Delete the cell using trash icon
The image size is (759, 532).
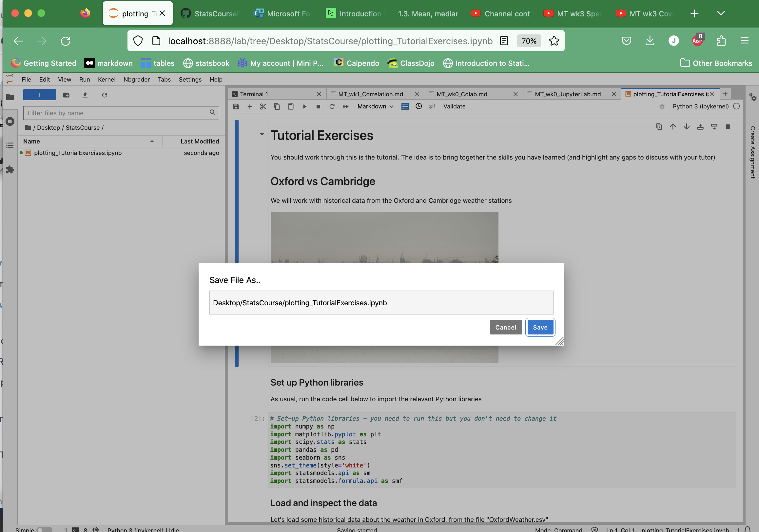coord(728,126)
